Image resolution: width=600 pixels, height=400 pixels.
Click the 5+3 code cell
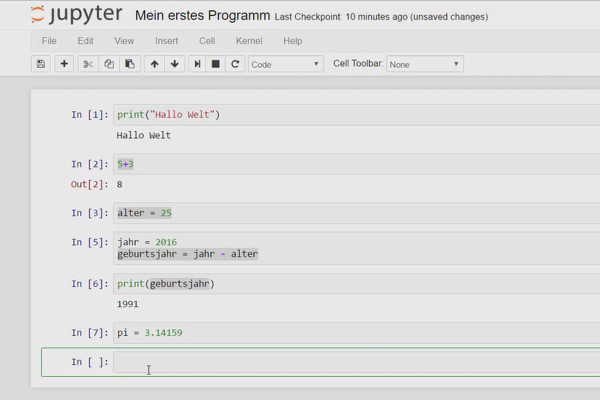357,164
